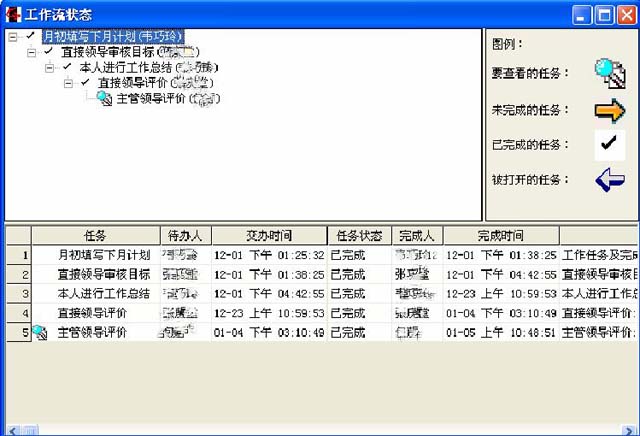Image resolution: width=640 pixels, height=436 pixels.
Task: Click the 工作流状态 title bar application icon
Action: (14, 14)
